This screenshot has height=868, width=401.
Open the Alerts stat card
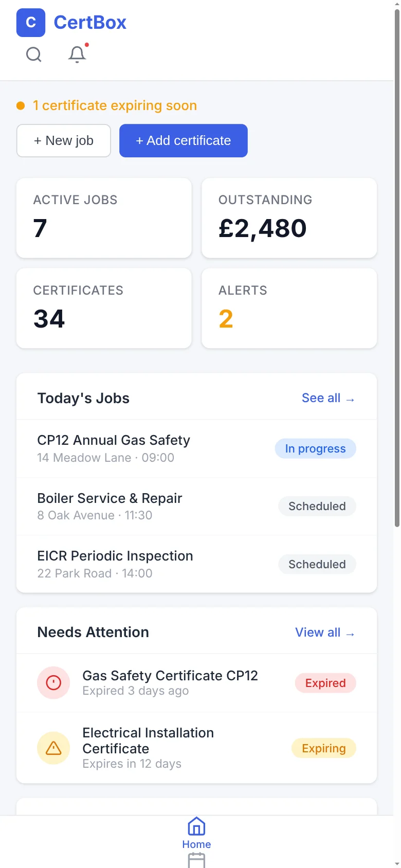point(289,309)
